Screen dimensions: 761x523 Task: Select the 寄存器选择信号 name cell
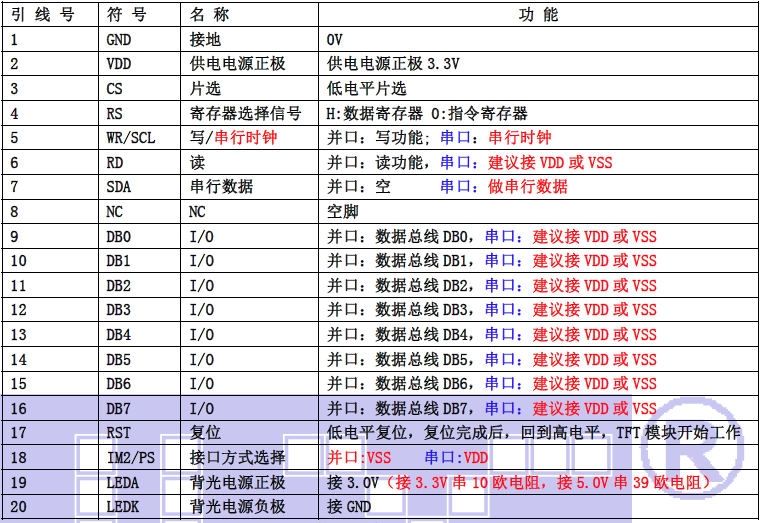coord(244,113)
